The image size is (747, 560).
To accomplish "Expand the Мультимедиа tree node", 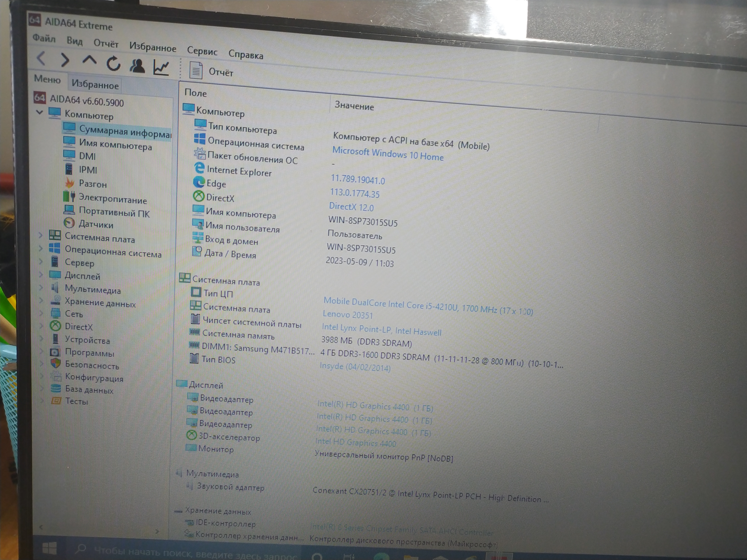I will 41,287.
